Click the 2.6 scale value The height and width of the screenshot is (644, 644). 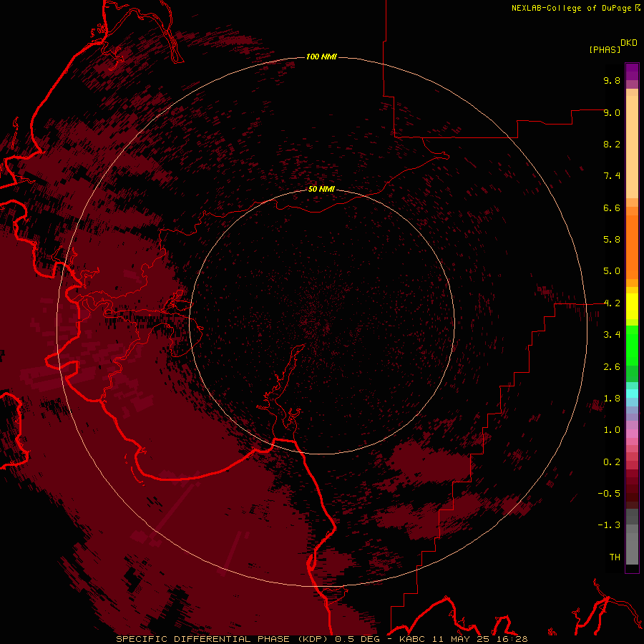click(x=612, y=367)
